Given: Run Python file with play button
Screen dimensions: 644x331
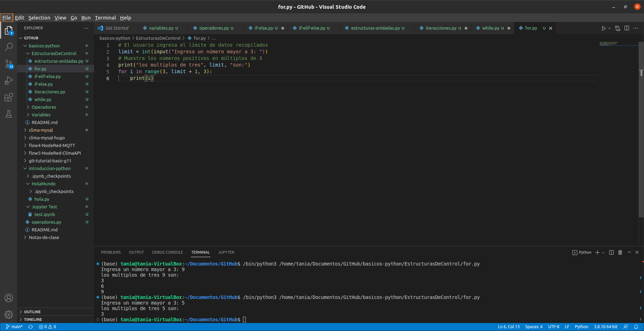Looking at the screenshot, I should [604, 28].
